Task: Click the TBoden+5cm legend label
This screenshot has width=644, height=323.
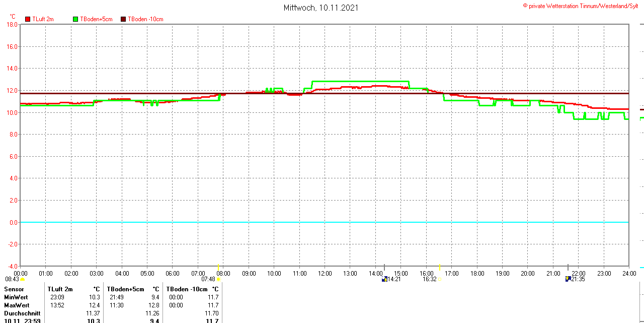Action: [x=96, y=19]
